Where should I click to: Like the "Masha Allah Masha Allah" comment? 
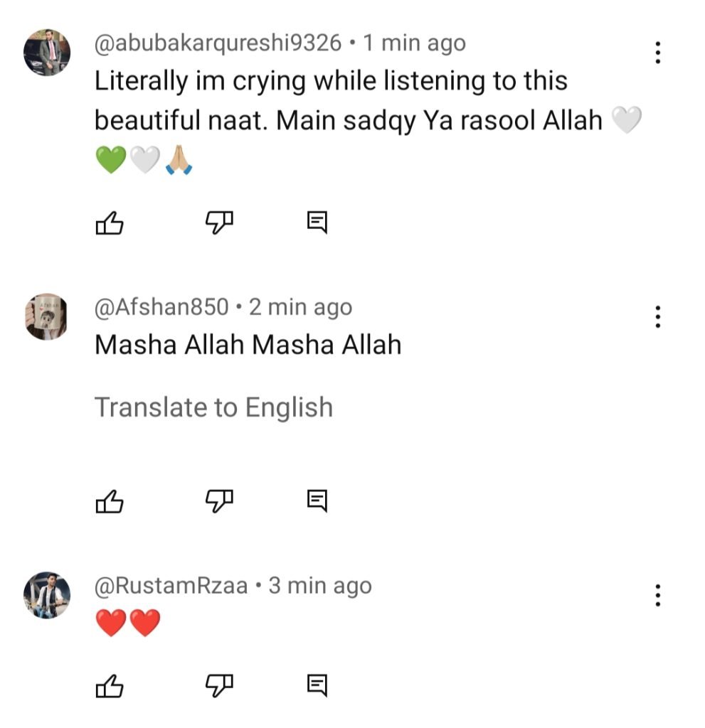[110, 502]
